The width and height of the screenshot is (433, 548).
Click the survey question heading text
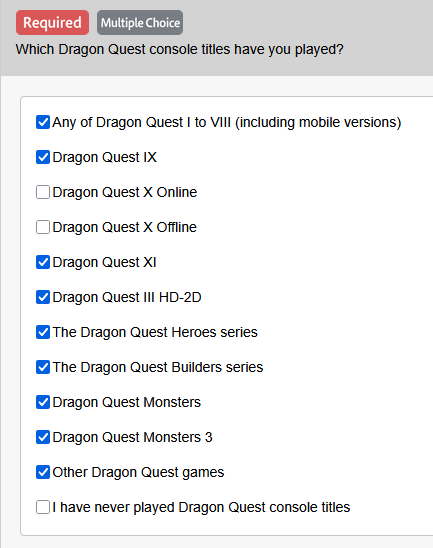(180, 50)
